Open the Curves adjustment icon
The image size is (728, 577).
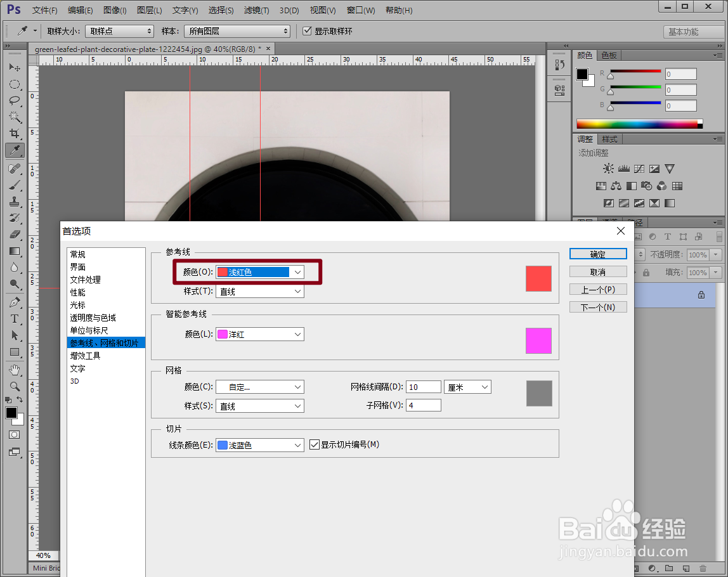click(x=639, y=168)
